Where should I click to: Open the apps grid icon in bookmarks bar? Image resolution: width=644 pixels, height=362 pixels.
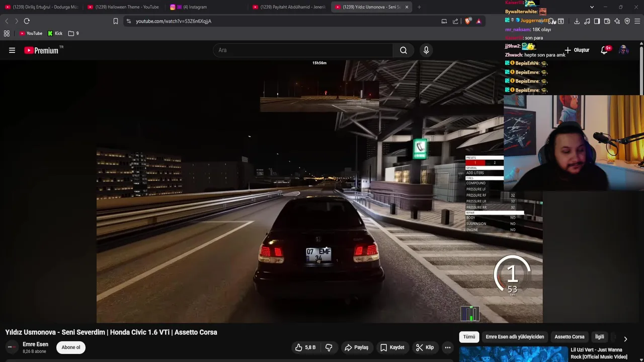point(7,33)
